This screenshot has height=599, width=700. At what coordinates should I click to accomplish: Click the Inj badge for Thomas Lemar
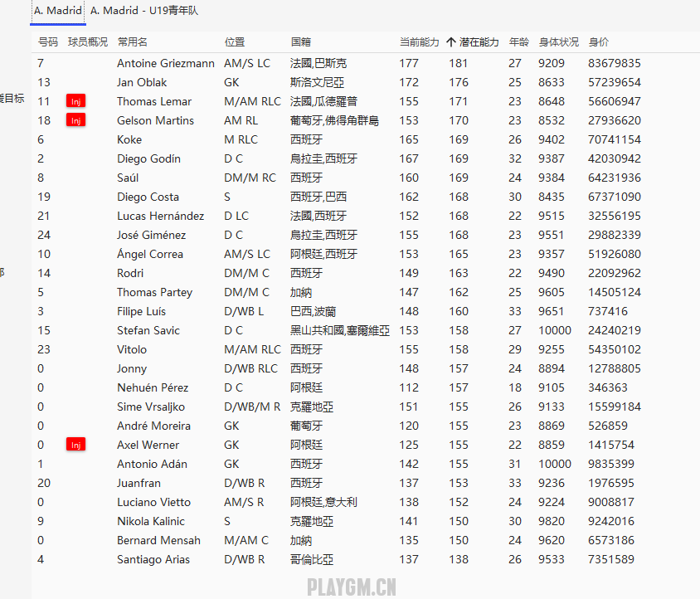click(x=75, y=101)
